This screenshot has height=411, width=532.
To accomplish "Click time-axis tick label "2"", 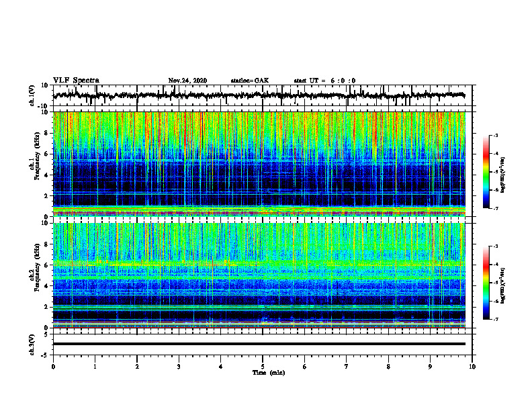I will (137, 367).
